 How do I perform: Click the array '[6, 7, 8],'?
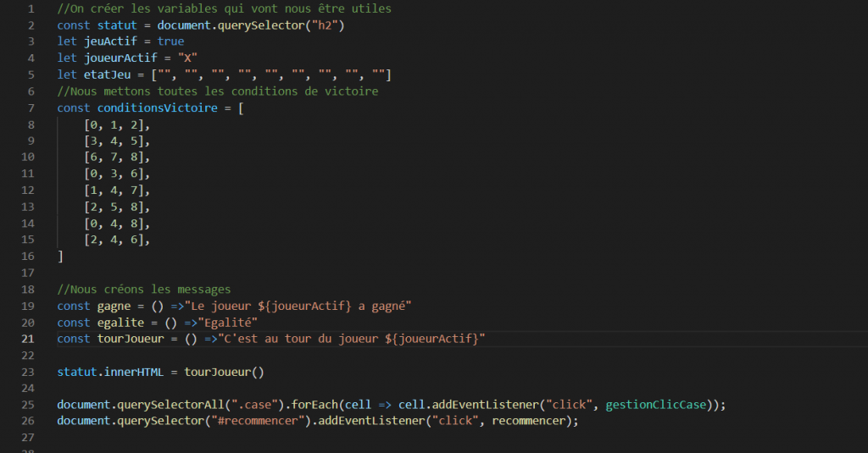pyautogui.click(x=117, y=157)
